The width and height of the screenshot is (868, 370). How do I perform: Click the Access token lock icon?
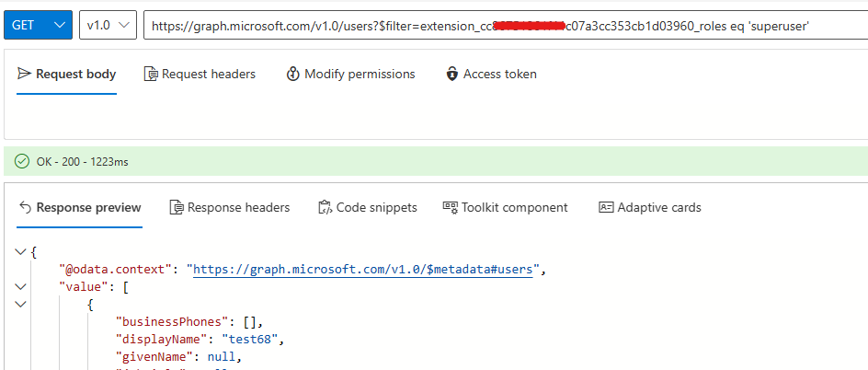pos(452,75)
